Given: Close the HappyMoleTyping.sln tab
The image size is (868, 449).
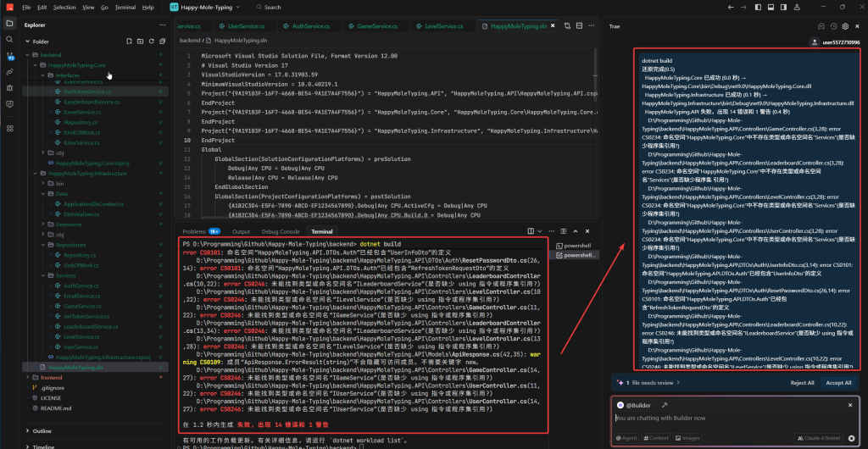Looking at the screenshot, I should (553, 26).
